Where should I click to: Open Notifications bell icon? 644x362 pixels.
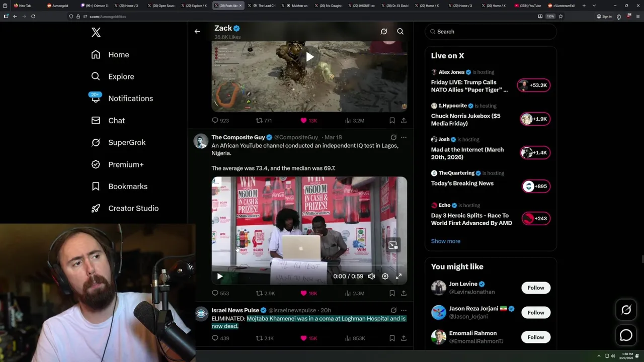(x=96, y=99)
